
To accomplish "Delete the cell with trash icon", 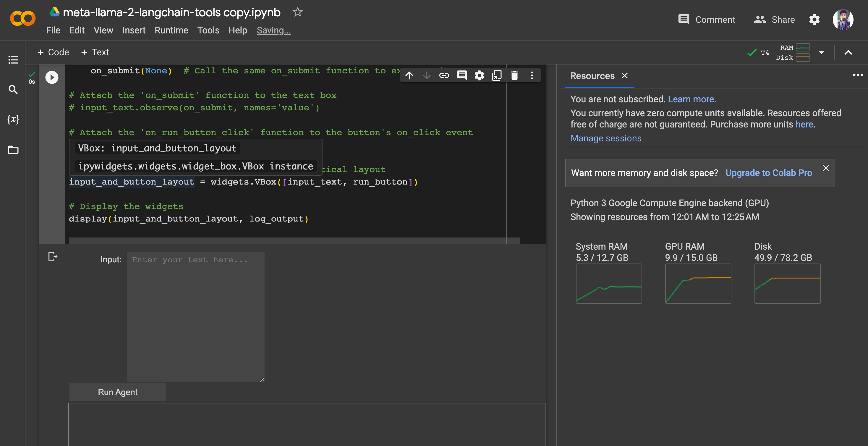I will (x=514, y=75).
